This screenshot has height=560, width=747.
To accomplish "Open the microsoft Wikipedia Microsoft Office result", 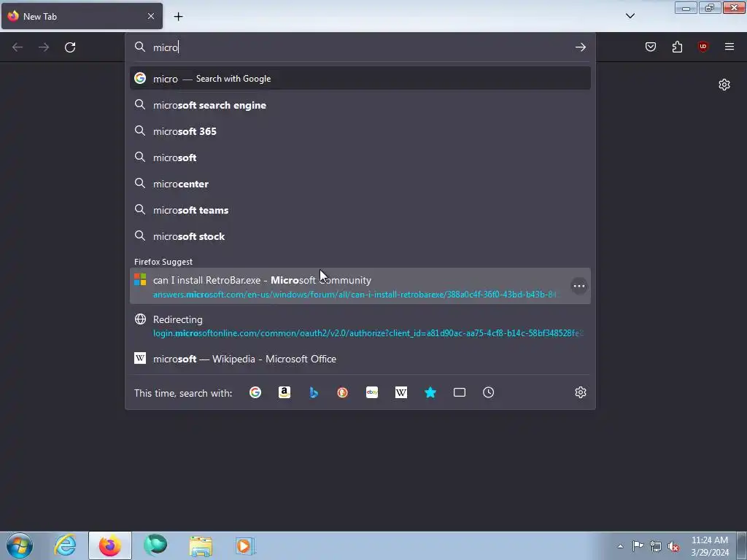I will (x=360, y=359).
